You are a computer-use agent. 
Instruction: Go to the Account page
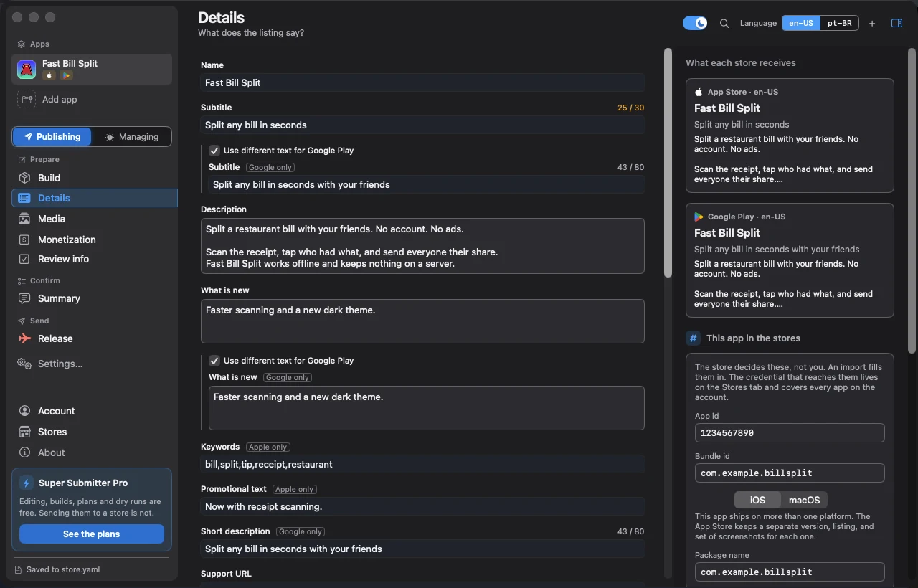point(94,411)
